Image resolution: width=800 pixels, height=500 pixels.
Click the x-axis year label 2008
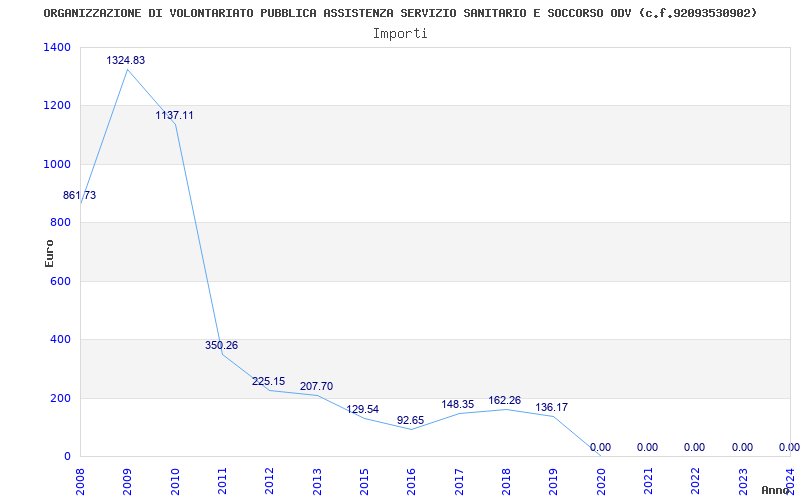tap(80, 482)
